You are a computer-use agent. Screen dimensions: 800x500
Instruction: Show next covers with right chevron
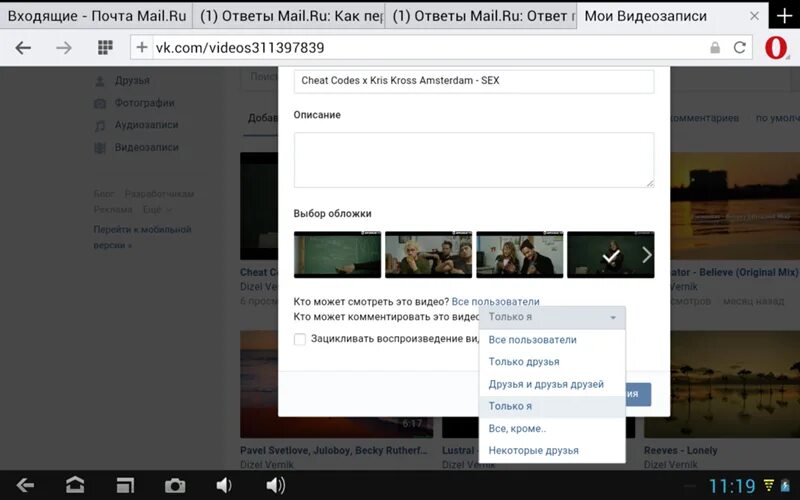[x=647, y=255]
